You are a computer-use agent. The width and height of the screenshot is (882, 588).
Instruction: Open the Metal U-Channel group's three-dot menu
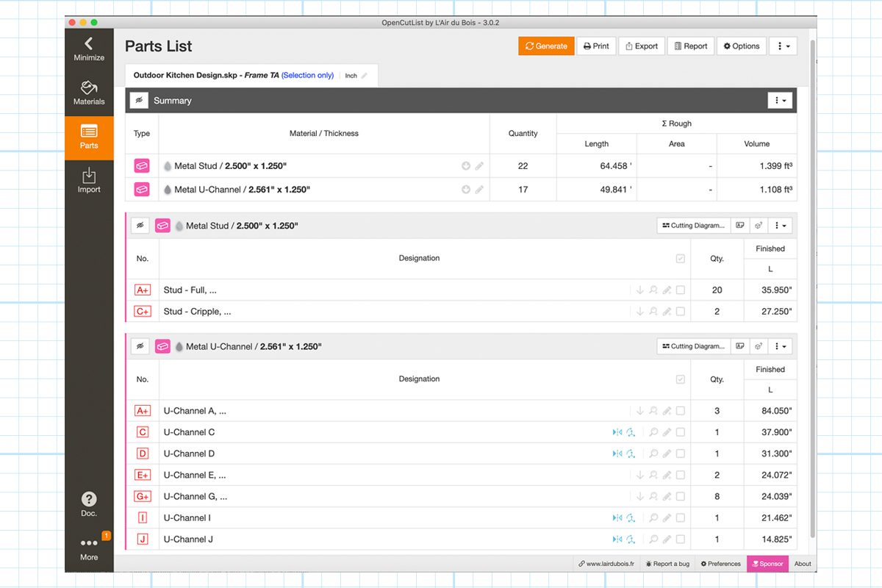(781, 346)
